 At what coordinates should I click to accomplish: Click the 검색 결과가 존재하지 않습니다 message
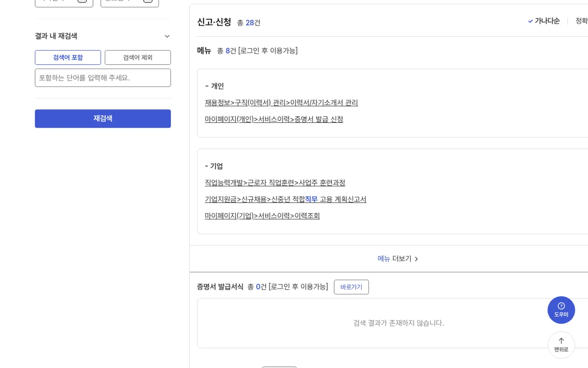pyautogui.click(x=398, y=323)
